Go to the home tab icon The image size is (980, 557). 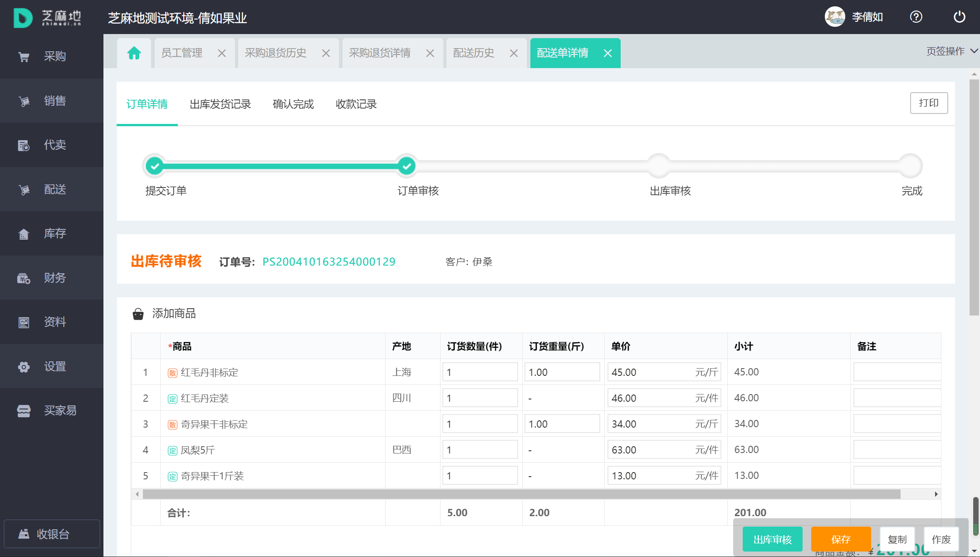(134, 53)
